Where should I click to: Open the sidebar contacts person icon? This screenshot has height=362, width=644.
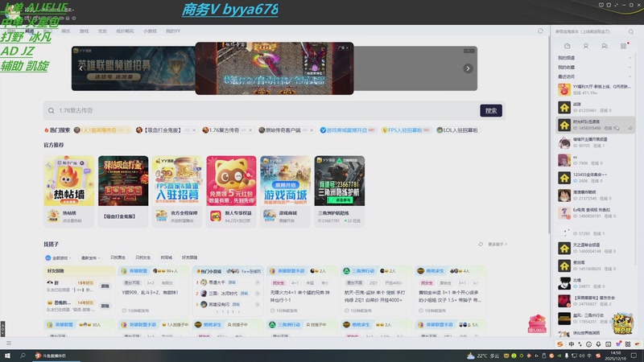tap(586, 46)
